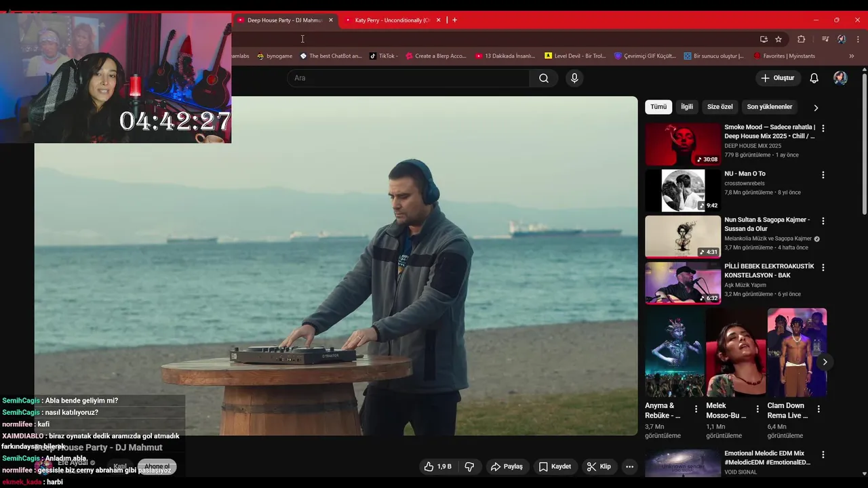The height and width of the screenshot is (488, 868).
Task: Like the video with the 1,9 B thumbs-up button
Action: (x=437, y=466)
